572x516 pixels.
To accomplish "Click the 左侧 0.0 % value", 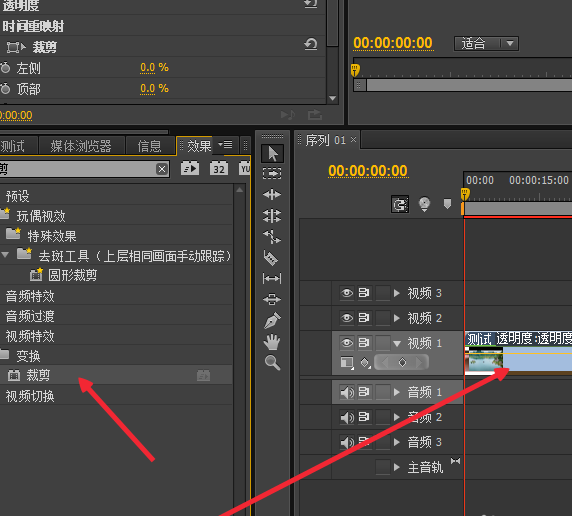I will (x=154, y=68).
